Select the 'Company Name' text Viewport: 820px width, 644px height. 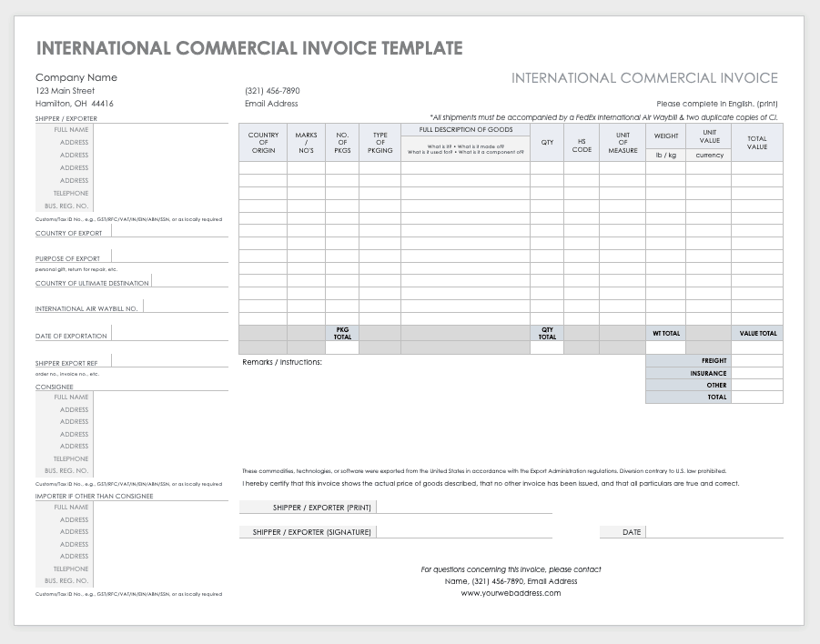pos(76,77)
